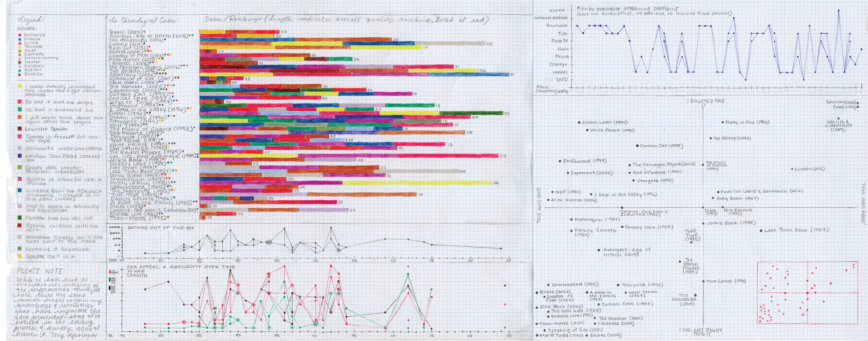
Task: Click the '01' ranking number at bar end
Action: pos(512,75)
